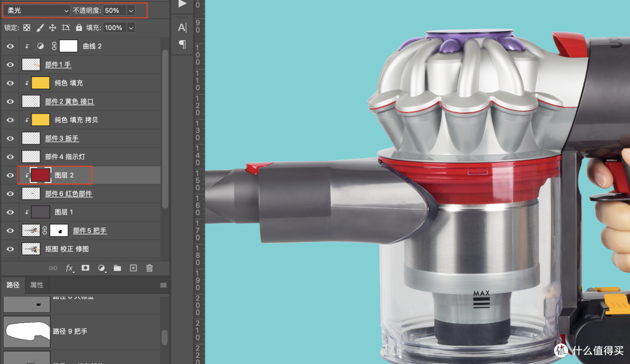The height and width of the screenshot is (364, 630).
Task: Select the 路径 9 把手 path thumbnail
Action: pyautogui.click(x=26, y=331)
